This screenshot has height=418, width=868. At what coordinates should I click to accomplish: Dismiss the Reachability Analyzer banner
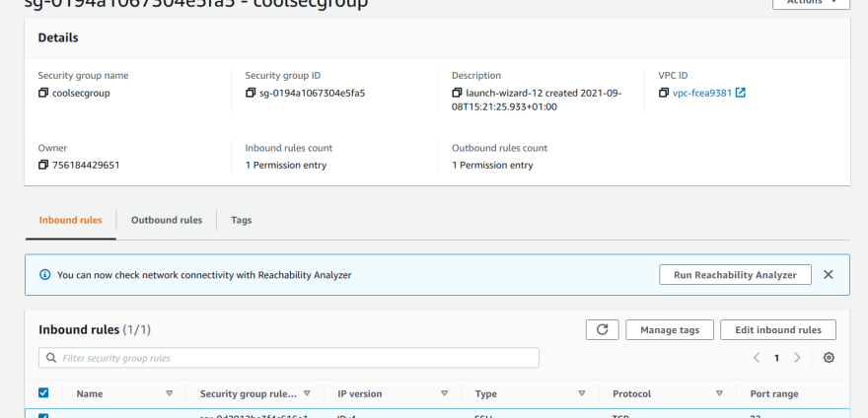pyautogui.click(x=829, y=275)
